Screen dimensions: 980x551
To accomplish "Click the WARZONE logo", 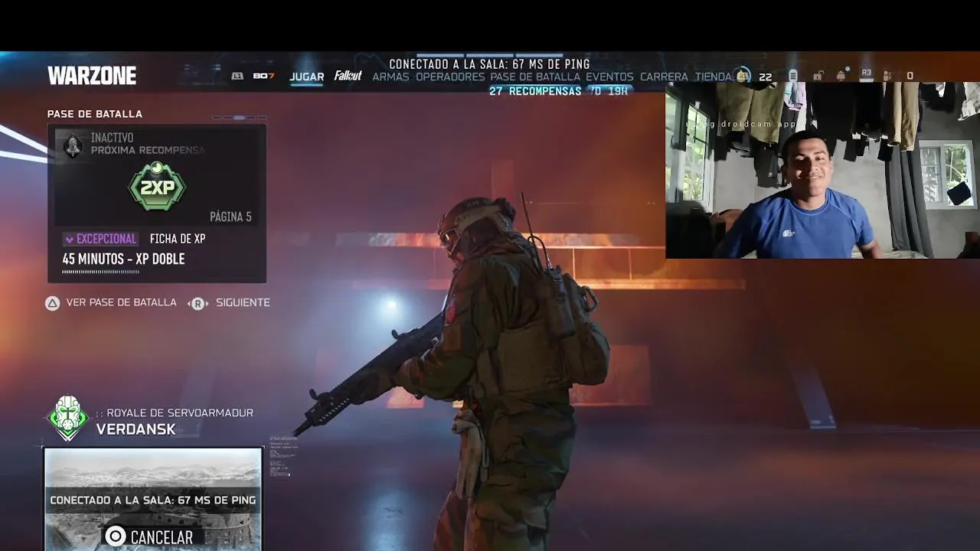I will [92, 76].
